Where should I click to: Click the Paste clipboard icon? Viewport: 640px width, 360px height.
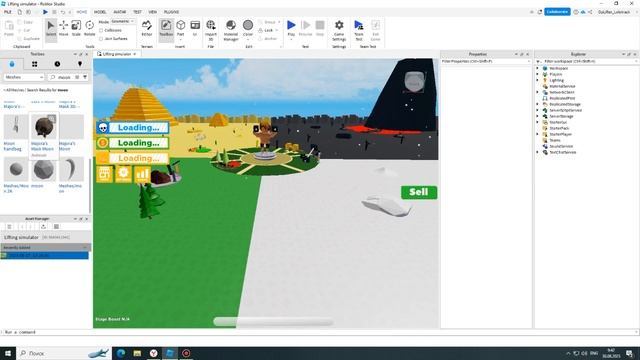[x=9, y=28]
